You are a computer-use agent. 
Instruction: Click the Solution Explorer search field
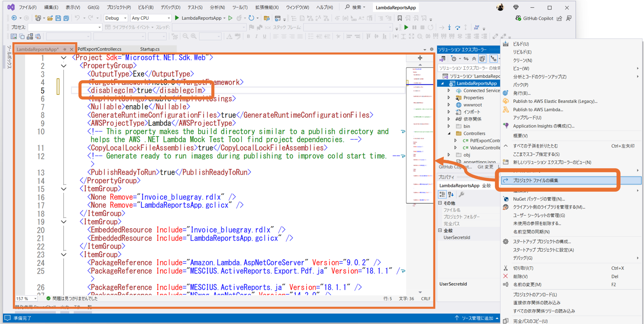469,68
